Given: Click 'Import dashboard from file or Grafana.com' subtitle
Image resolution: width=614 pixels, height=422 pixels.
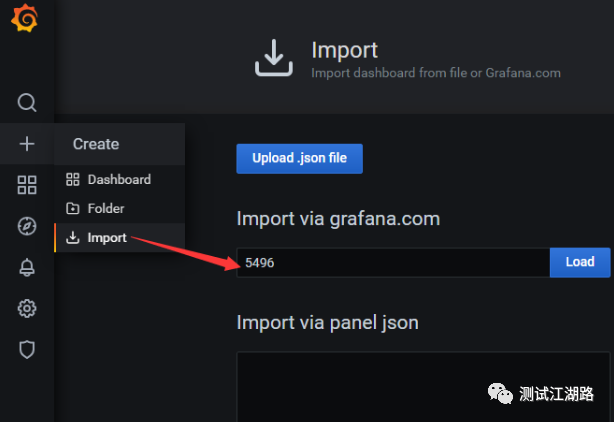Looking at the screenshot, I should tap(436, 73).
